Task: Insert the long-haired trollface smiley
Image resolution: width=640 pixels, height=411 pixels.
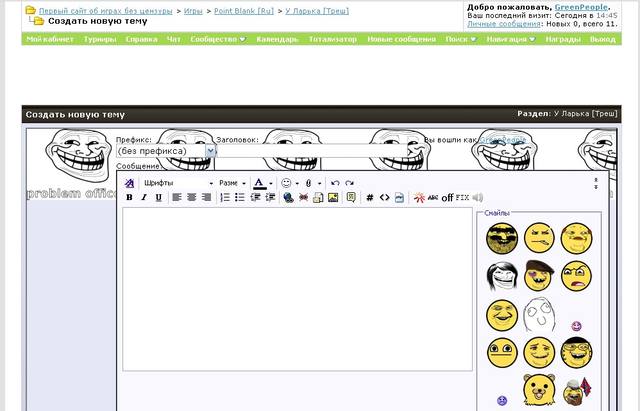Action: click(x=502, y=276)
